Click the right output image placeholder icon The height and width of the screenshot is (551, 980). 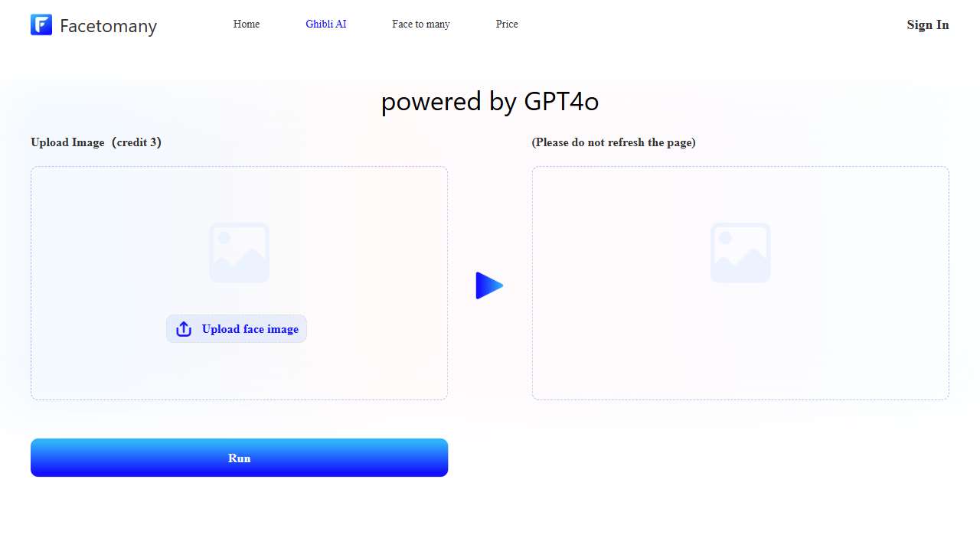click(740, 253)
